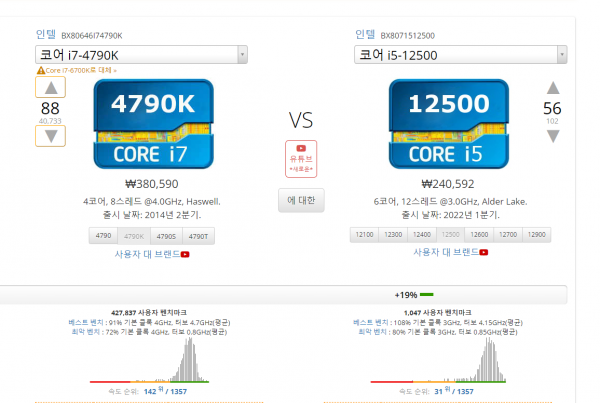
Task: Click the +19% green bar indicator
Action: (x=427, y=295)
